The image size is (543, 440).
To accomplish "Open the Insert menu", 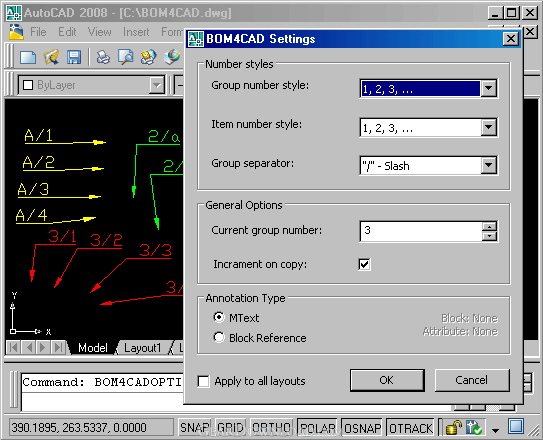I will [x=136, y=32].
